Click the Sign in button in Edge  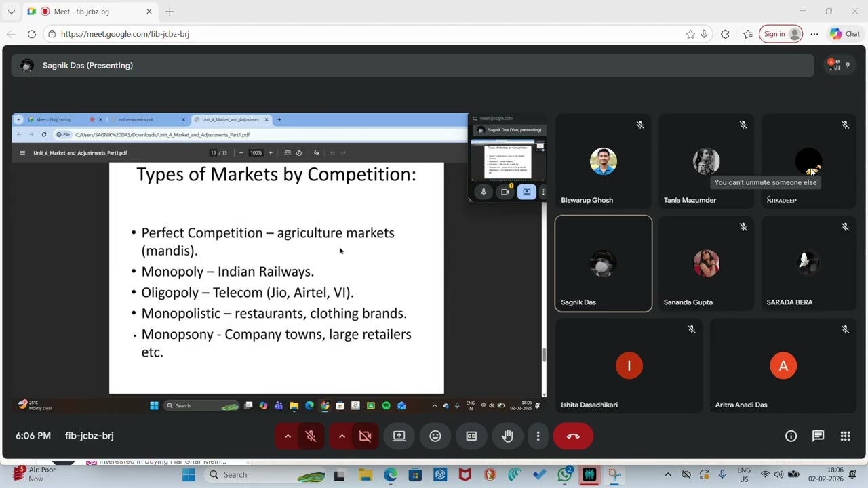[781, 34]
